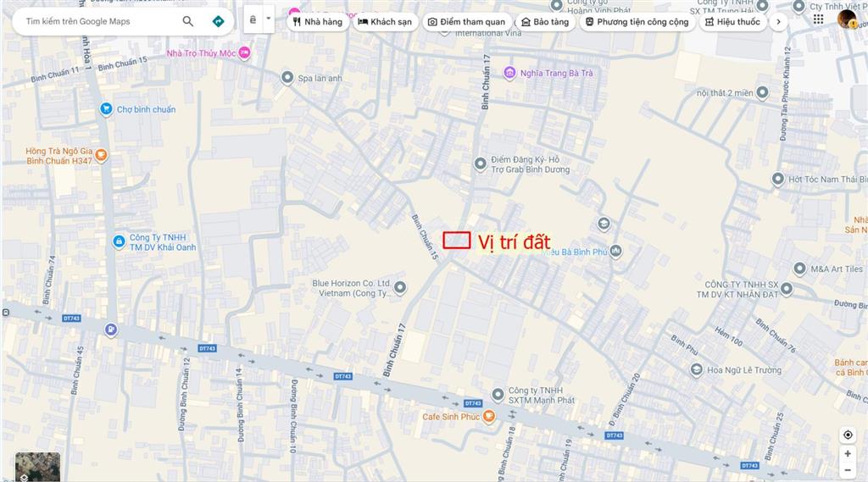Select the Phương tiện công cộng chip
868x482 pixels.
[x=637, y=21]
